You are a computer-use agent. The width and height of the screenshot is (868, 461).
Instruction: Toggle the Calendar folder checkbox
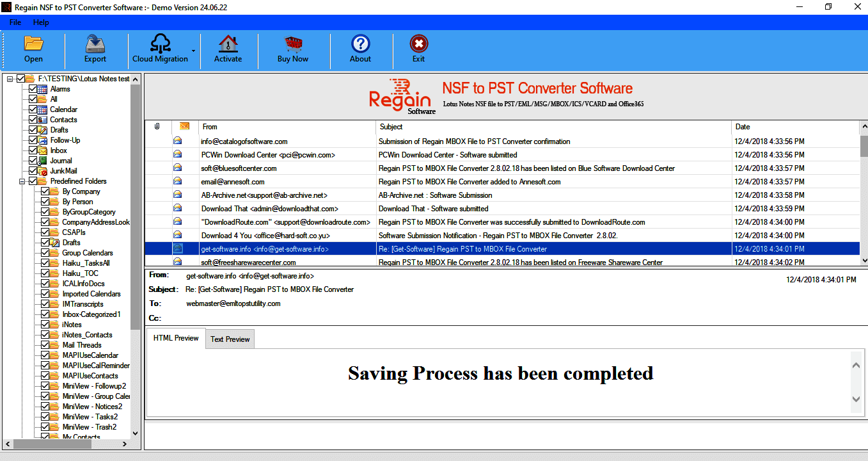pyautogui.click(x=33, y=109)
